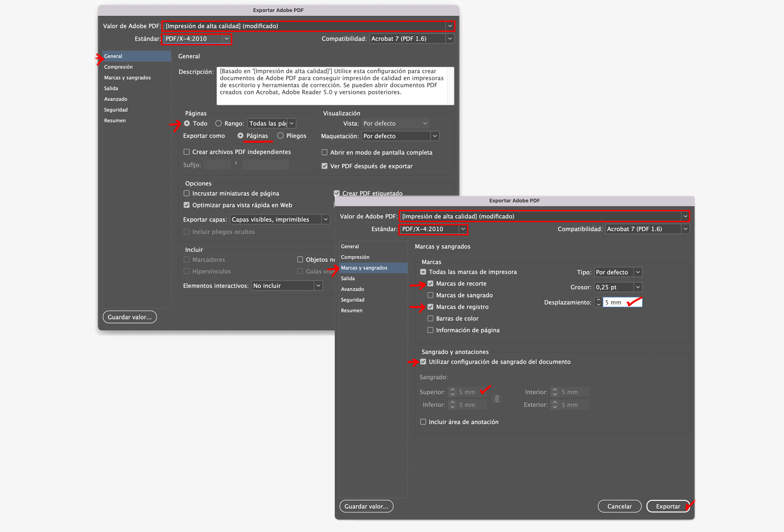Toggle Ver PDF después de exportar
Viewport: 784px width, 532px height.
pyautogui.click(x=325, y=166)
